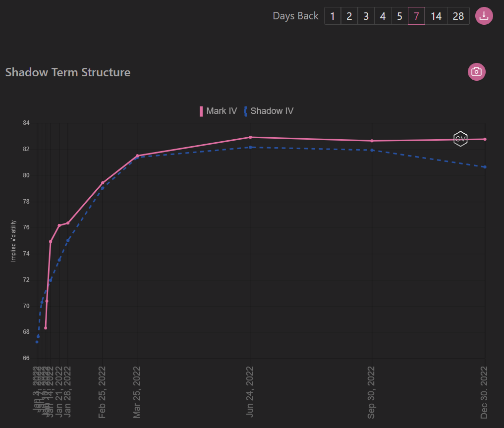
Task: Click the Days Back label
Action: 295,16
